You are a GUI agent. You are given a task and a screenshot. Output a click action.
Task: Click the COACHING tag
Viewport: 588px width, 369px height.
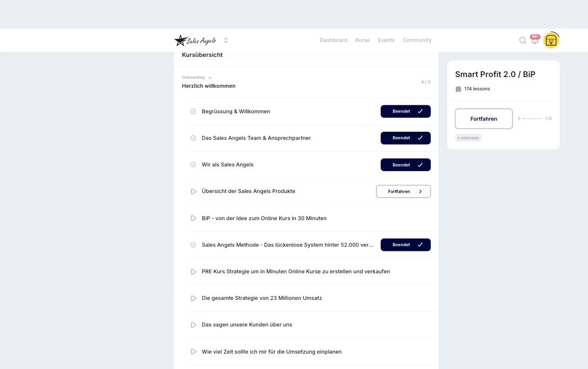coord(468,138)
